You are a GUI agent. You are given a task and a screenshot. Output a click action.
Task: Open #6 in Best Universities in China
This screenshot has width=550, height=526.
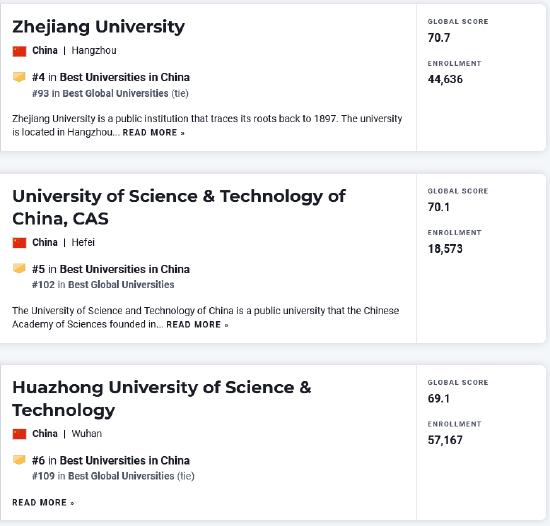pyautogui.click(x=111, y=460)
